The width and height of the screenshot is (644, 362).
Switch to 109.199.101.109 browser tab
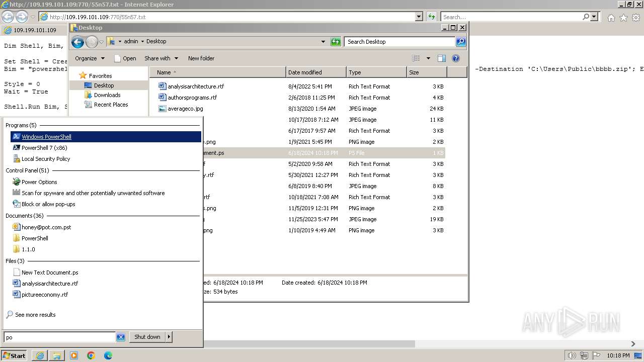35,30
